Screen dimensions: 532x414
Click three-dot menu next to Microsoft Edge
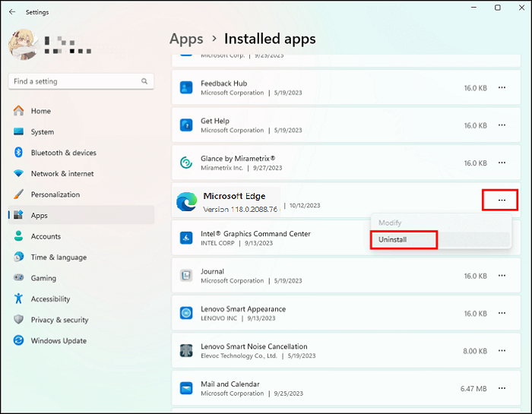point(502,201)
